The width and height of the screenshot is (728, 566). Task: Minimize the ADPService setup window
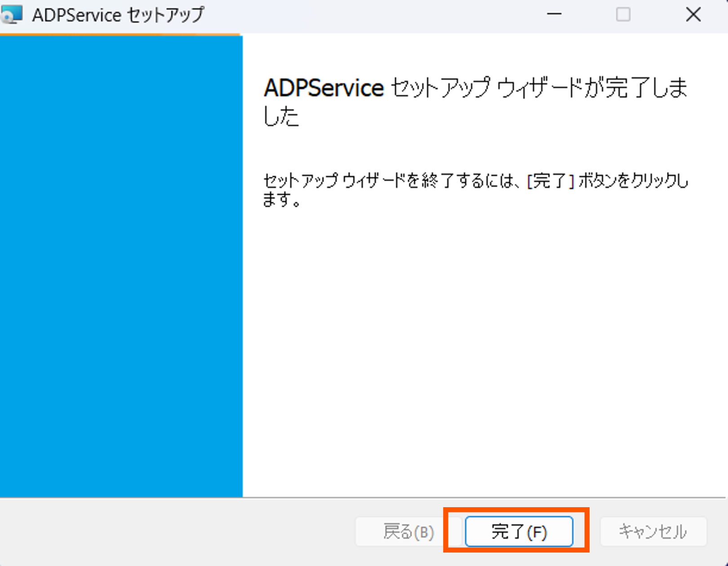[x=554, y=14]
